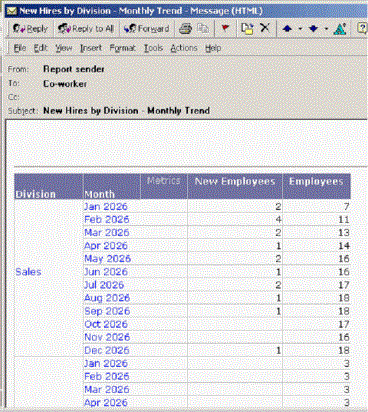Open the Aug 2026 month link

point(107,298)
